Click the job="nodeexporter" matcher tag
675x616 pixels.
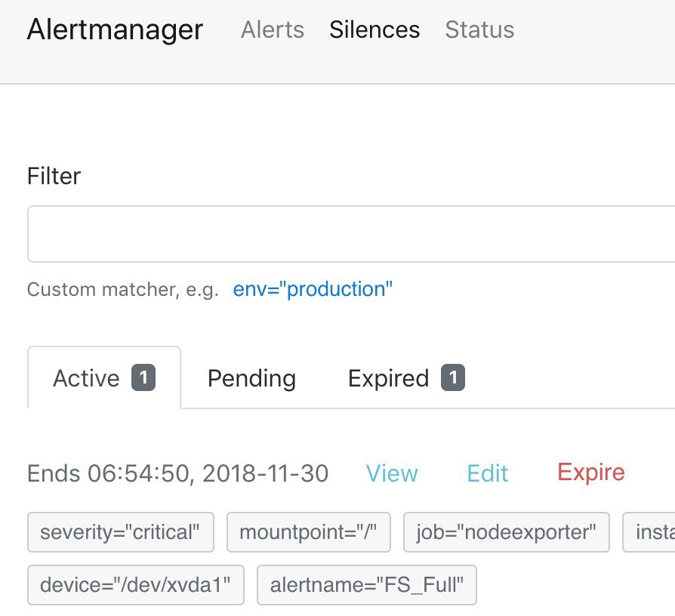click(506, 532)
